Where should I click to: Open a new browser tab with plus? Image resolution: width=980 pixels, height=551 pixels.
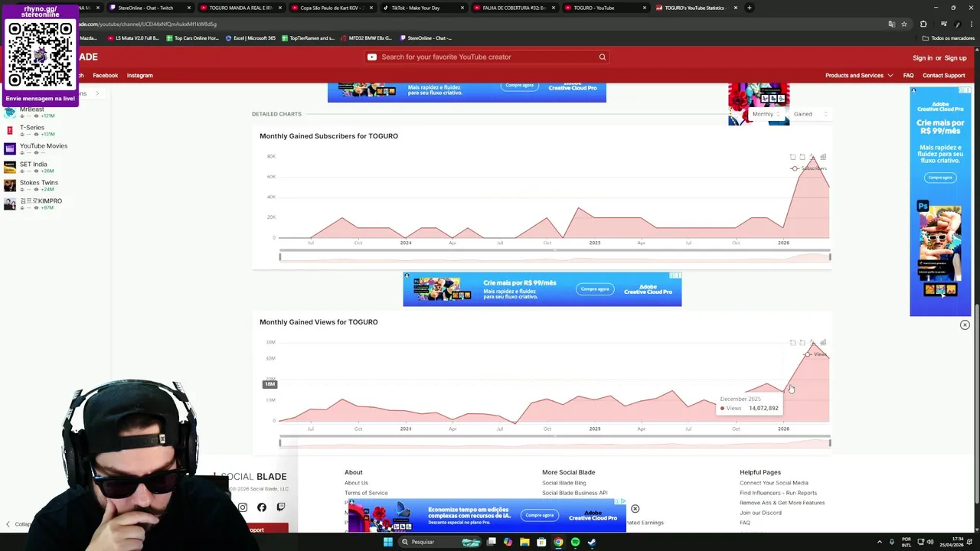(x=749, y=8)
